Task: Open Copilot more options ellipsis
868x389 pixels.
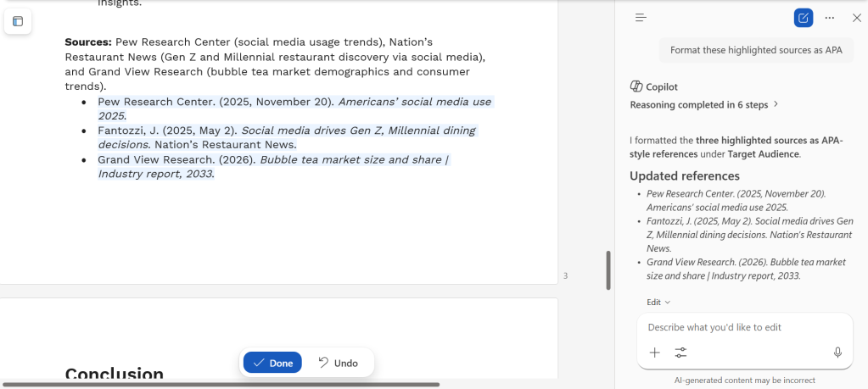Action: [x=829, y=18]
